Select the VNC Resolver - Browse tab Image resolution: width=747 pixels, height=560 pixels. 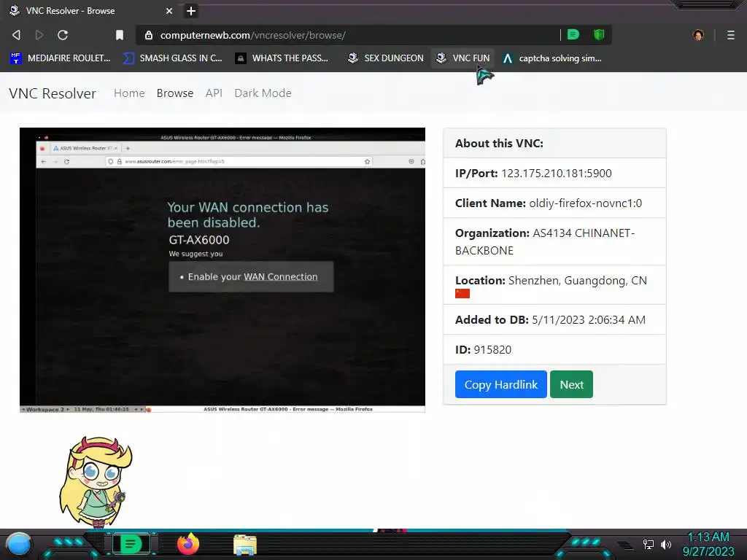click(91, 11)
